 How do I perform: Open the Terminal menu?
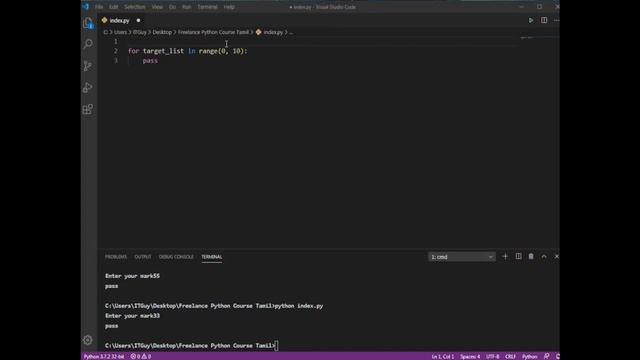click(207, 7)
